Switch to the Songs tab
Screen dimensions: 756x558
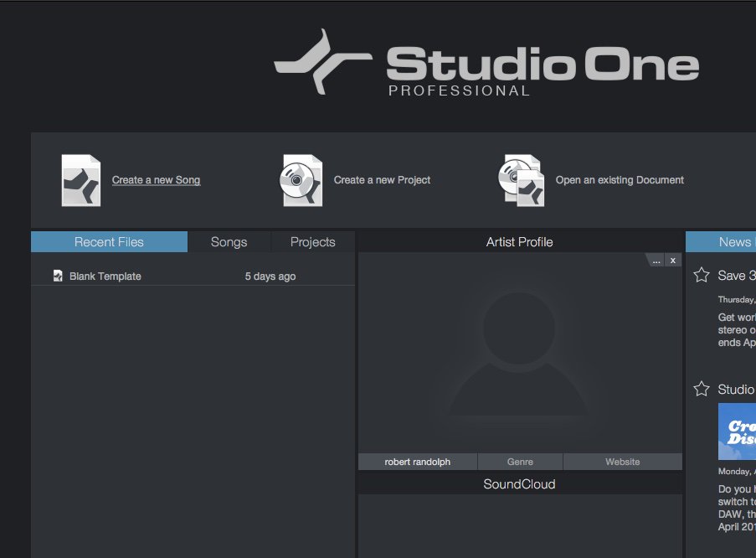[x=229, y=242]
